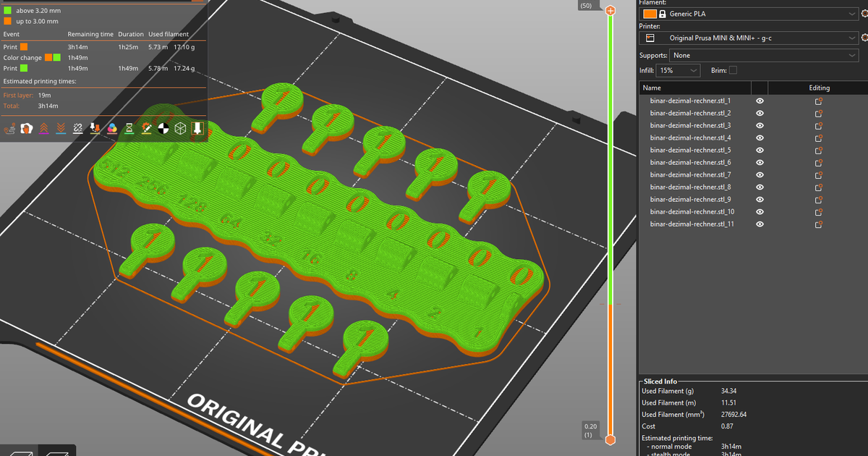Image resolution: width=868 pixels, height=456 pixels.
Task: Click the lock icon beside Generic PLA
Action: point(663,13)
